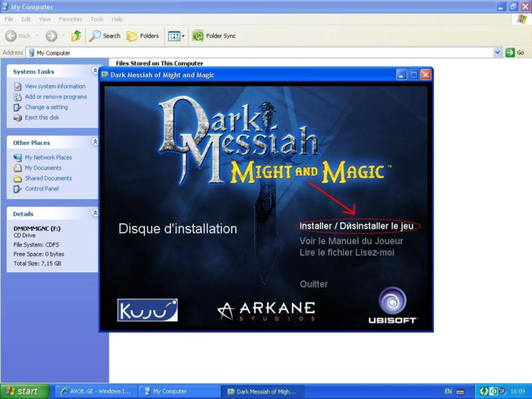The width and height of the screenshot is (532, 399).
Task: Click Quitter in the game launcher
Action: tap(313, 284)
